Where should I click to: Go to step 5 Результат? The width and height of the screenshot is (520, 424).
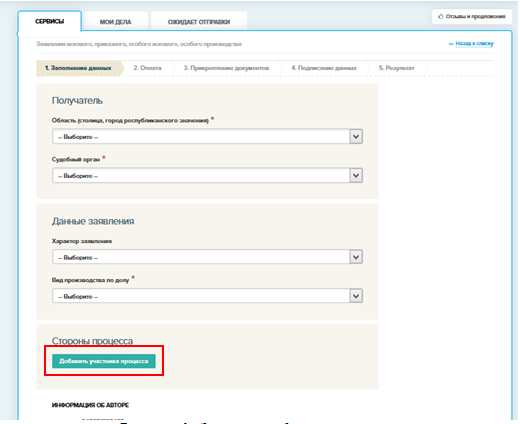tap(396, 68)
